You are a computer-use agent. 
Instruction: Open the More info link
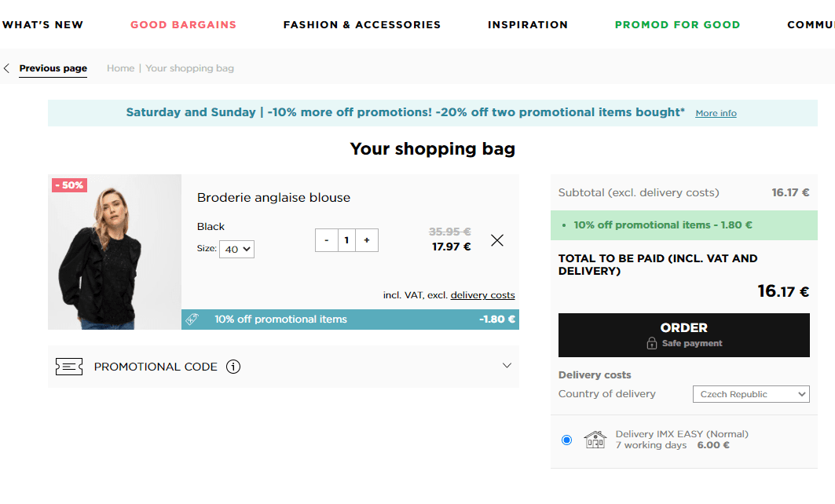click(x=716, y=113)
